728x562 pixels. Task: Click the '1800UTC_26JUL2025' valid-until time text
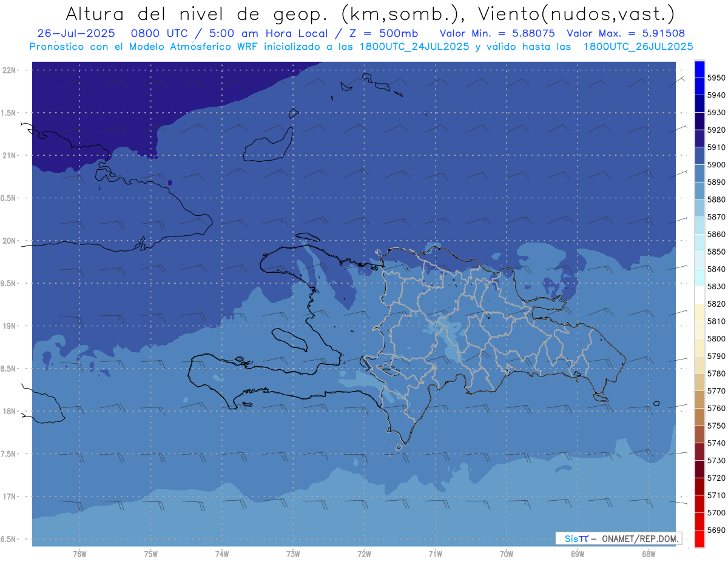tap(638, 46)
